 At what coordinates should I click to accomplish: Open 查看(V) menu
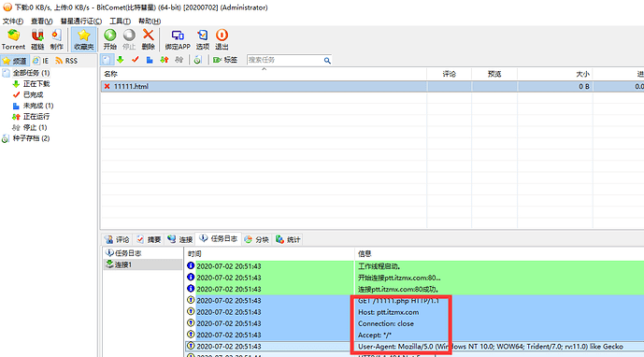(x=41, y=21)
